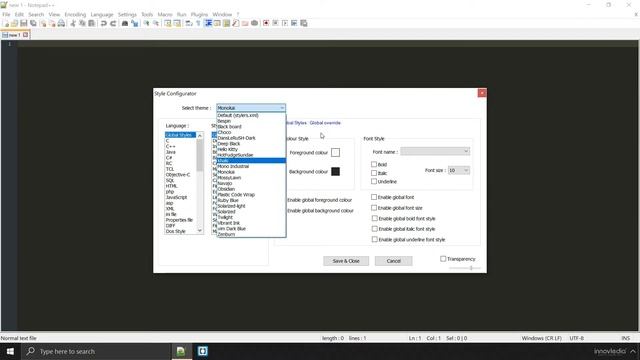Open Find using the binoculars icon

[x=125, y=23]
